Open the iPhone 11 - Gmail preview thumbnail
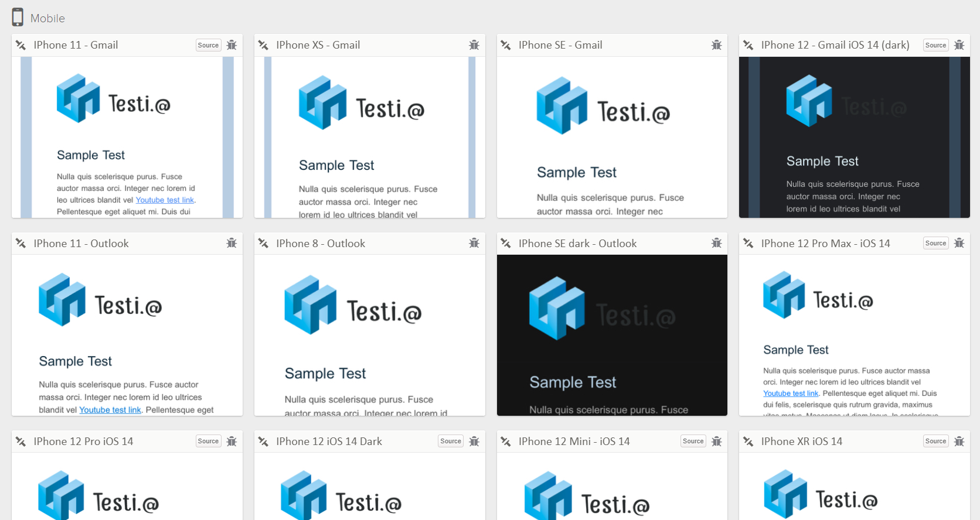980x520 pixels. 127,138
